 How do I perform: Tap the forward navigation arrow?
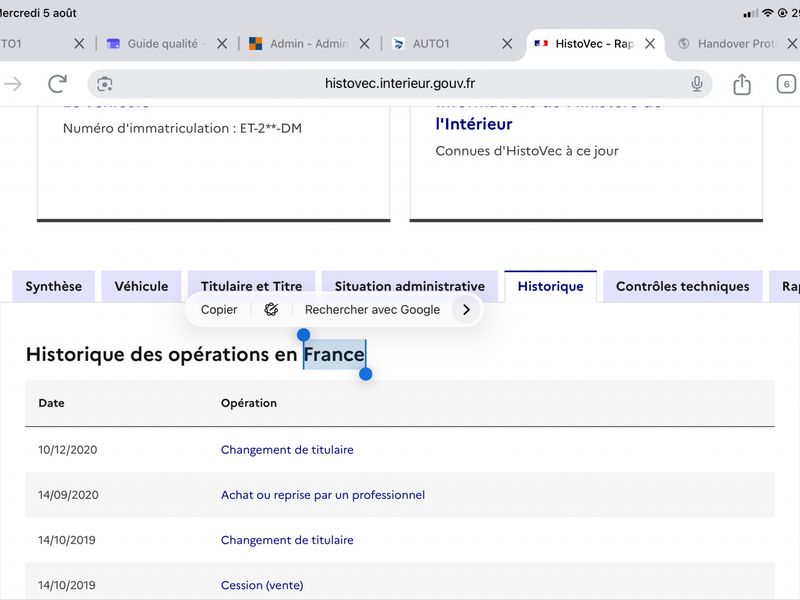pyautogui.click(x=13, y=84)
